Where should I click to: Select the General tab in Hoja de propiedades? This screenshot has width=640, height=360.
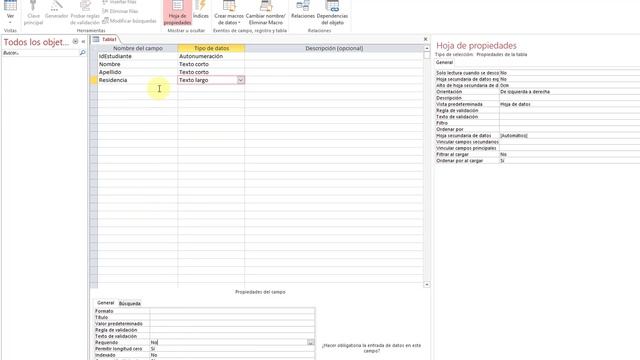click(444, 62)
